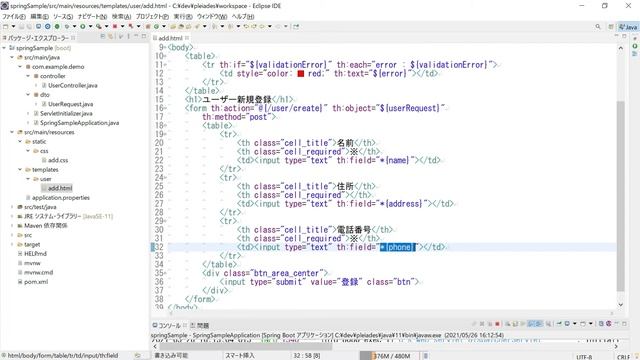The image size is (640, 360).
Task: Click the selected *{phone} text on line 32
Action: [397, 247]
